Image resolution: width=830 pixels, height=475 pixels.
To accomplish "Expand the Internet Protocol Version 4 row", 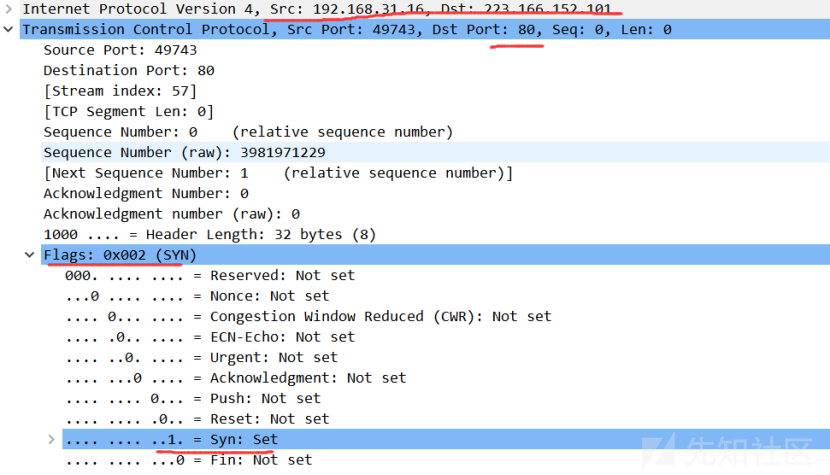I will (9, 9).
